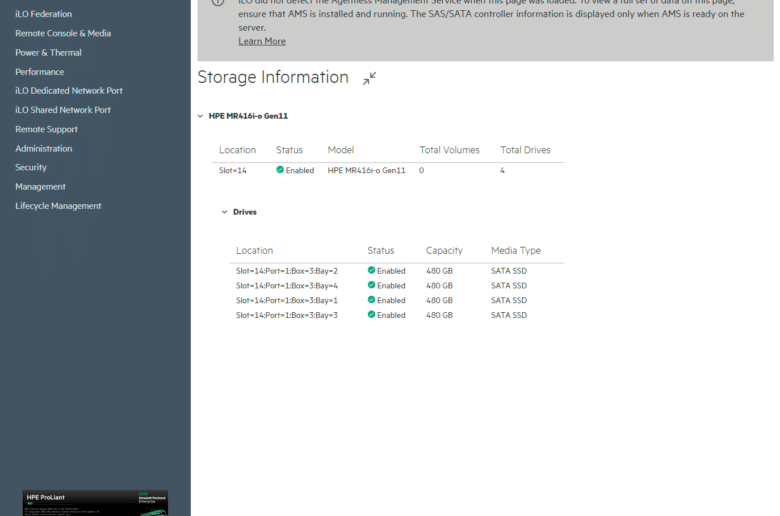Select drive Slot=14:Port=1:Box=3:Bay=2
The width and height of the screenshot is (780, 516).
coord(287,271)
